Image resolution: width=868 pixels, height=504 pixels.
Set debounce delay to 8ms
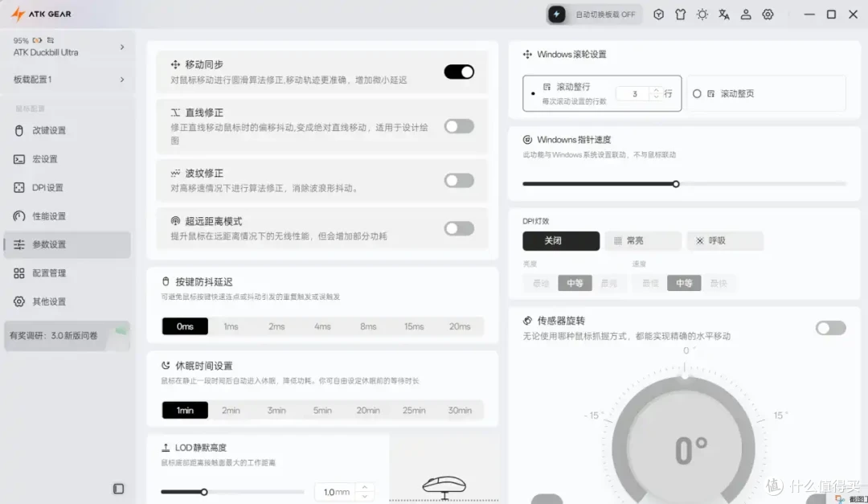click(x=368, y=326)
